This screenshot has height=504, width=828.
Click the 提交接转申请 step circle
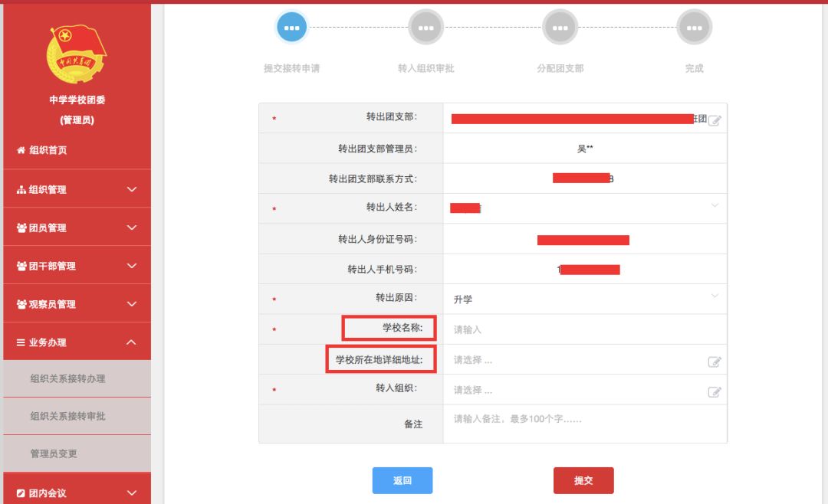[x=292, y=26]
